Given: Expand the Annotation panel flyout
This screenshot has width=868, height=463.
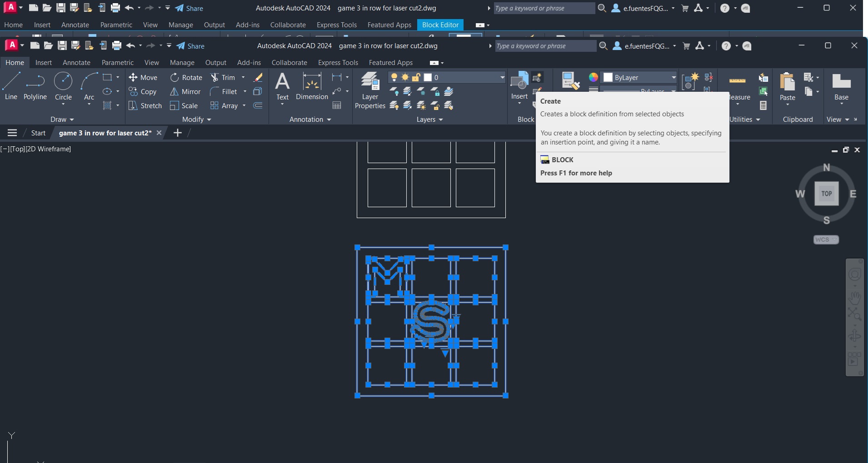Looking at the screenshot, I should pos(310,119).
